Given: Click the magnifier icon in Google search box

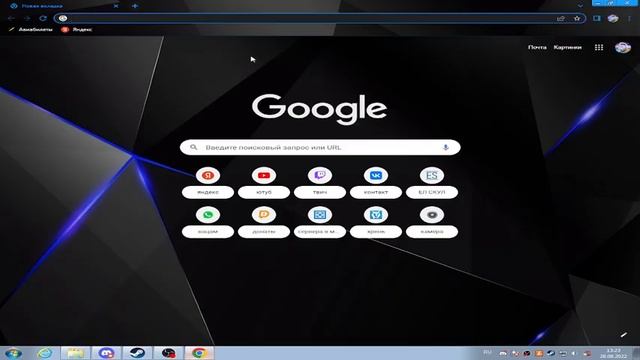Looking at the screenshot, I should pyautogui.click(x=193, y=147).
